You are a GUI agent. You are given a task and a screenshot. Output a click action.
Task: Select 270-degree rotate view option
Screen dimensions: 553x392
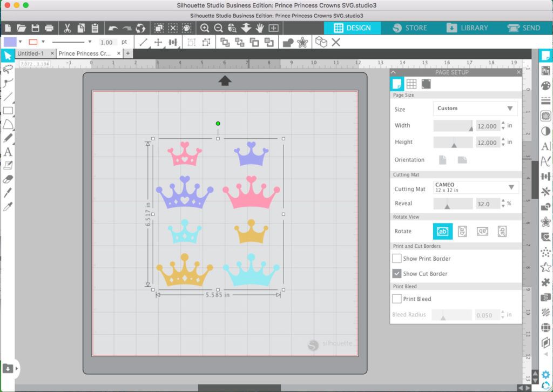coord(502,231)
